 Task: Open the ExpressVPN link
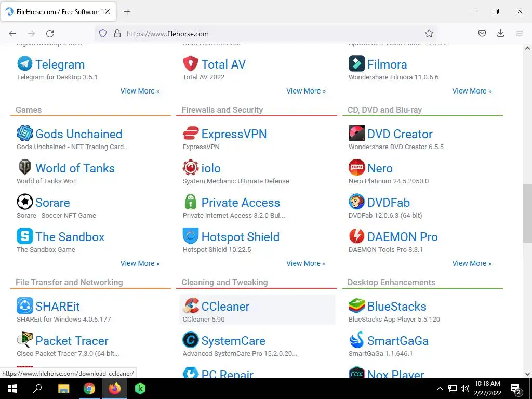pos(234,134)
